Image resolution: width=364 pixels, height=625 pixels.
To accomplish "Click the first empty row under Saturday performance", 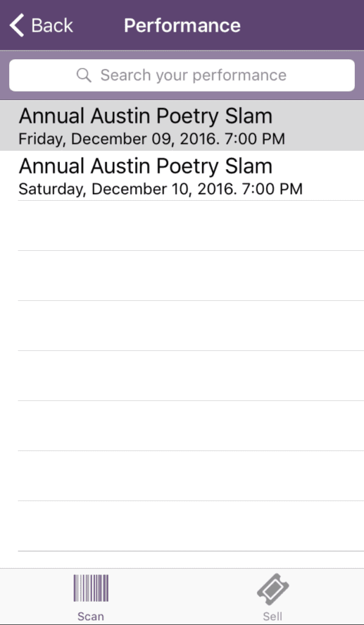I will click(x=182, y=226).
